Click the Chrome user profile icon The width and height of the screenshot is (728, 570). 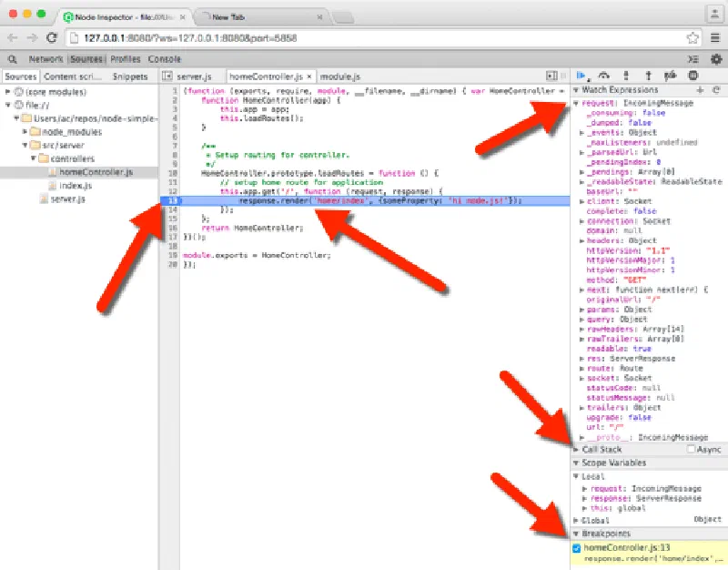[x=714, y=14]
